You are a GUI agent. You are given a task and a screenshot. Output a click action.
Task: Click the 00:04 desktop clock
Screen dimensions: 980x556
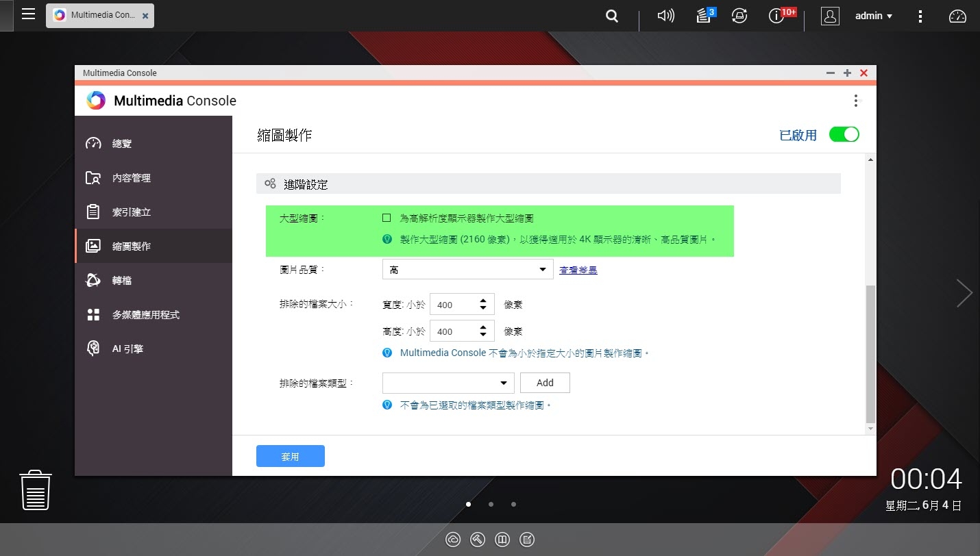[926, 479]
